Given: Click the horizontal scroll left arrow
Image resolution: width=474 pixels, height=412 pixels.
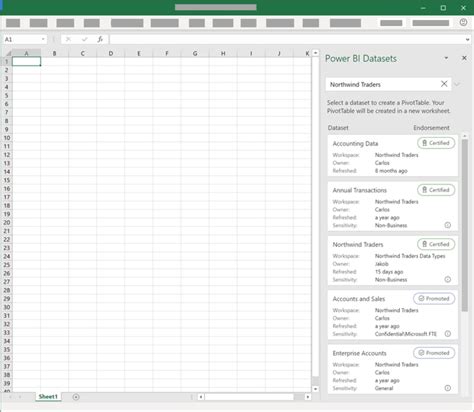Looking at the screenshot, I should [201, 397].
